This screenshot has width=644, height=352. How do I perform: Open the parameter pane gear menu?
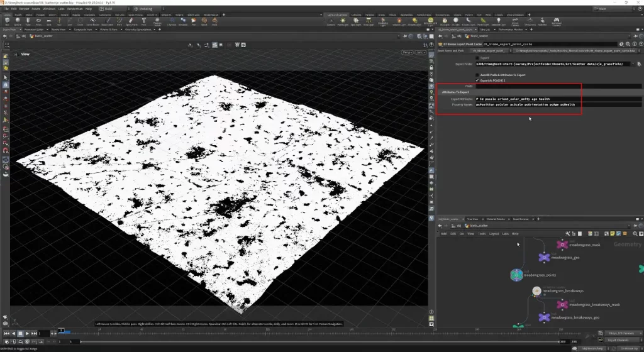622,44
